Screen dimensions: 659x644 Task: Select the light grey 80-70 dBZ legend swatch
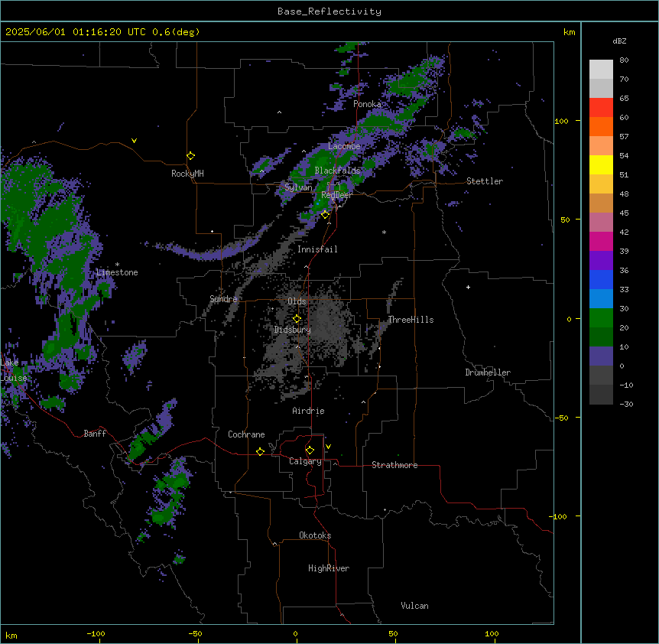[x=601, y=70]
